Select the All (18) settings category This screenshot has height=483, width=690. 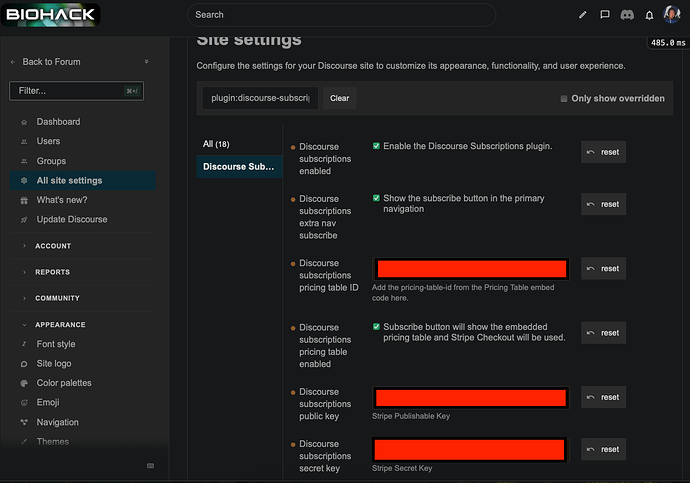pyautogui.click(x=239, y=144)
